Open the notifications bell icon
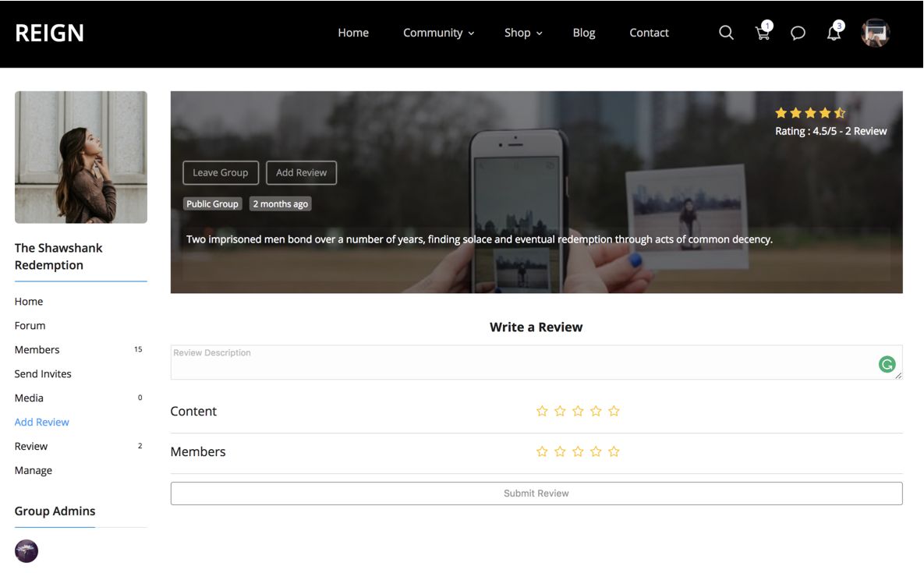This screenshot has width=924, height=573. coord(834,32)
